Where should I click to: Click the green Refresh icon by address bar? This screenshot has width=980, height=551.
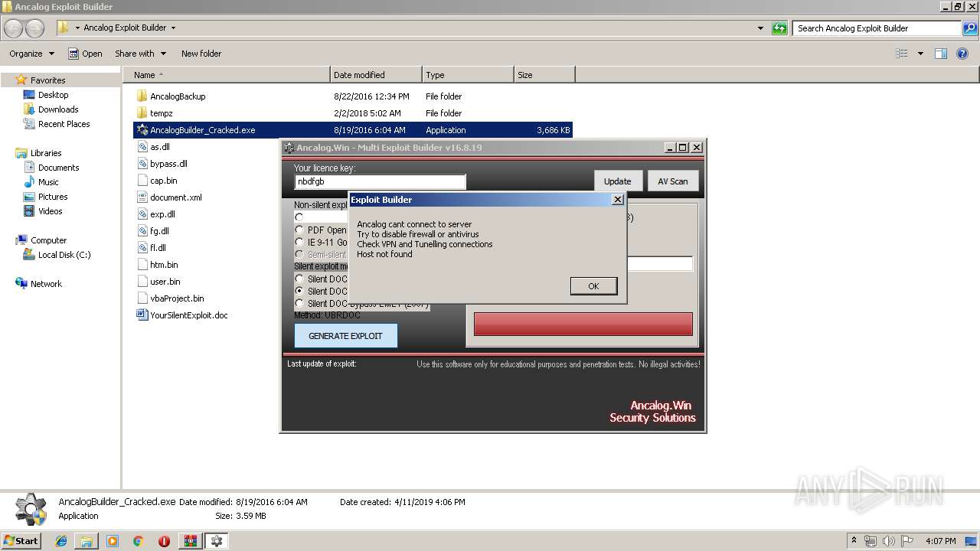779,28
